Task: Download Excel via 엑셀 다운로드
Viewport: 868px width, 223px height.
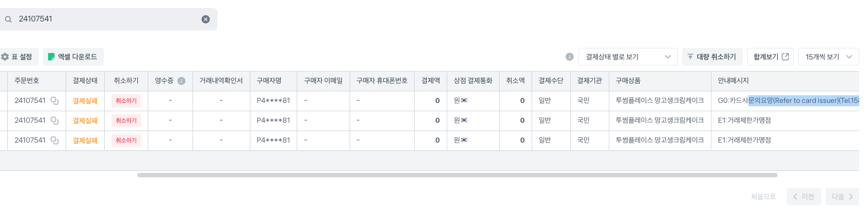Action: pyautogui.click(x=73, y=57)
